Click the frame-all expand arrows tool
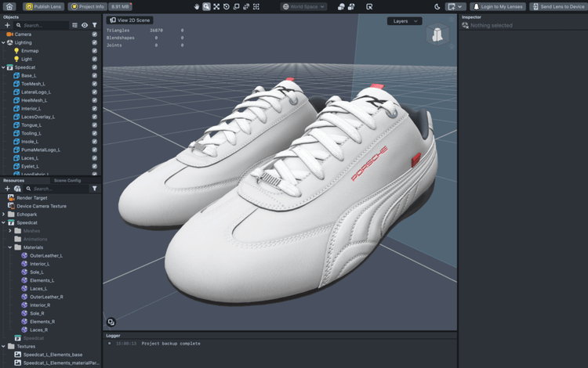Screen dimensions: 588x368 216,6
